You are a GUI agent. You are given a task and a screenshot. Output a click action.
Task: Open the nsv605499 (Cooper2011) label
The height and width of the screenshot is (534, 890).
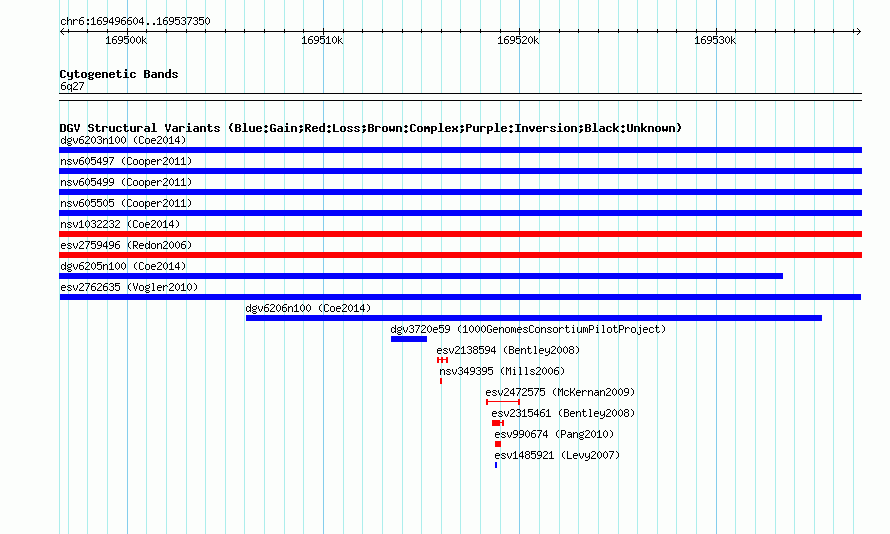pos(126,182)
